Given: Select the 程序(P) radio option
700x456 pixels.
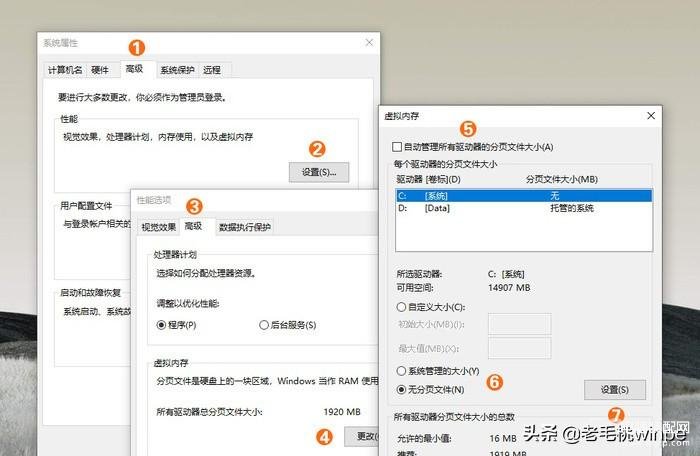Looking at the screenshot, I should pos(162,325).
